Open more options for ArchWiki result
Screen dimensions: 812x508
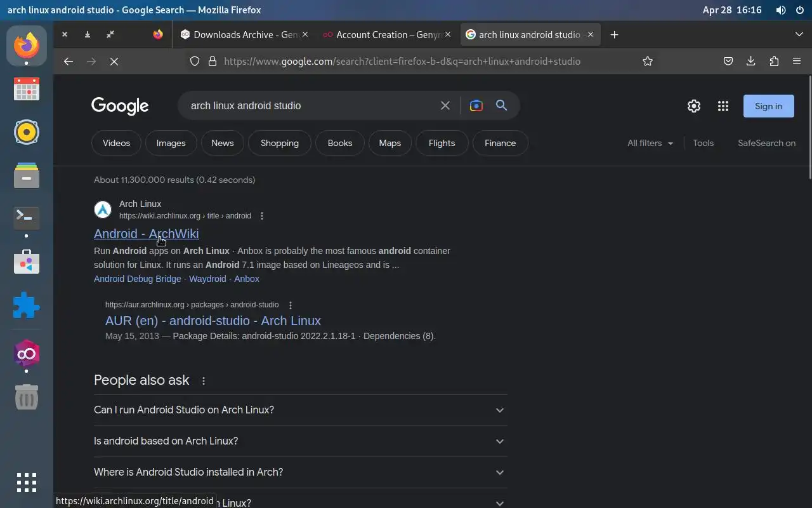click(262, 216)
